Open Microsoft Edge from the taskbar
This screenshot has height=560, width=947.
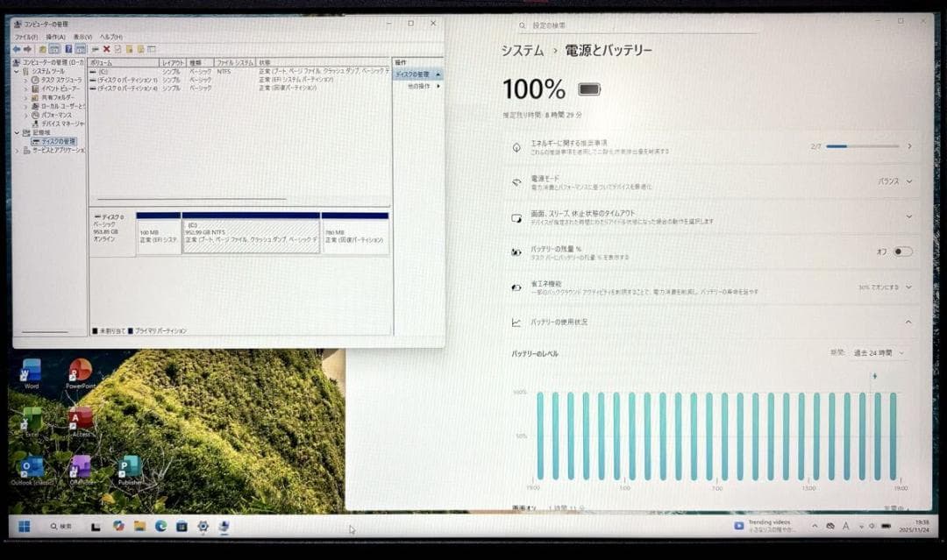(x=161, y=528)
